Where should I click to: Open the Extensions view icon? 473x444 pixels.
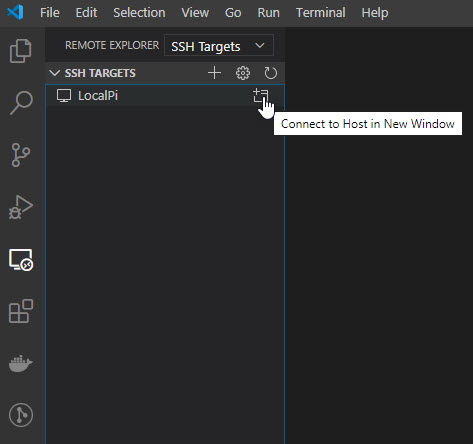21,311
